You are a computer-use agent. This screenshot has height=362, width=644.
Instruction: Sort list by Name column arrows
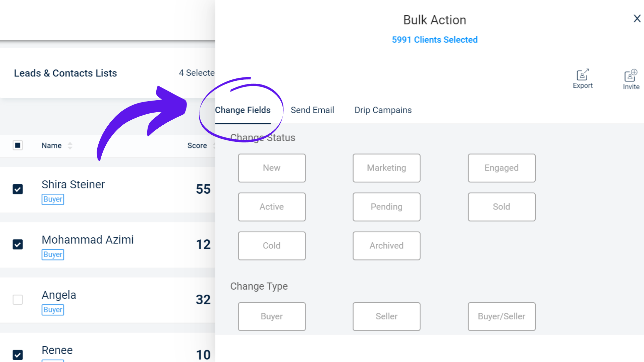(70, 145)
